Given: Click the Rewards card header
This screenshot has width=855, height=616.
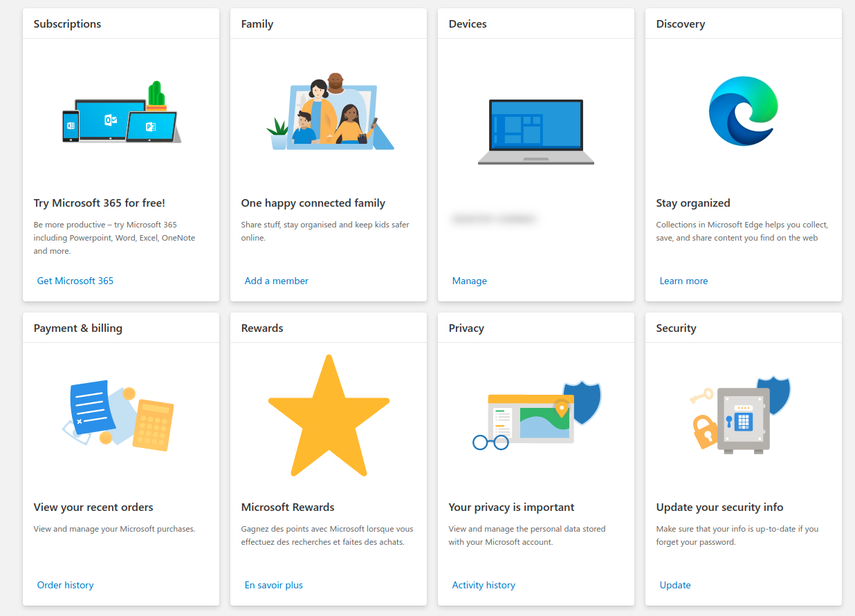Looking at the screenshot, I should (262, 328).
